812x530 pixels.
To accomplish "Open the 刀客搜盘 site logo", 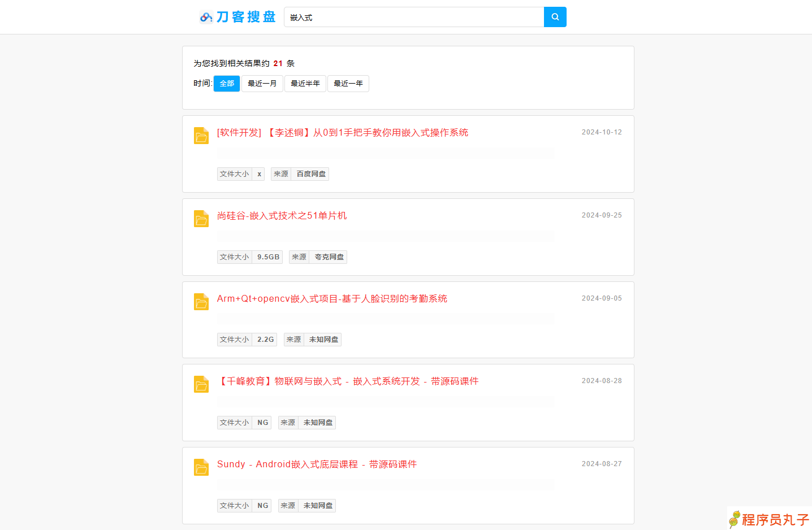I will coord(237,17).
